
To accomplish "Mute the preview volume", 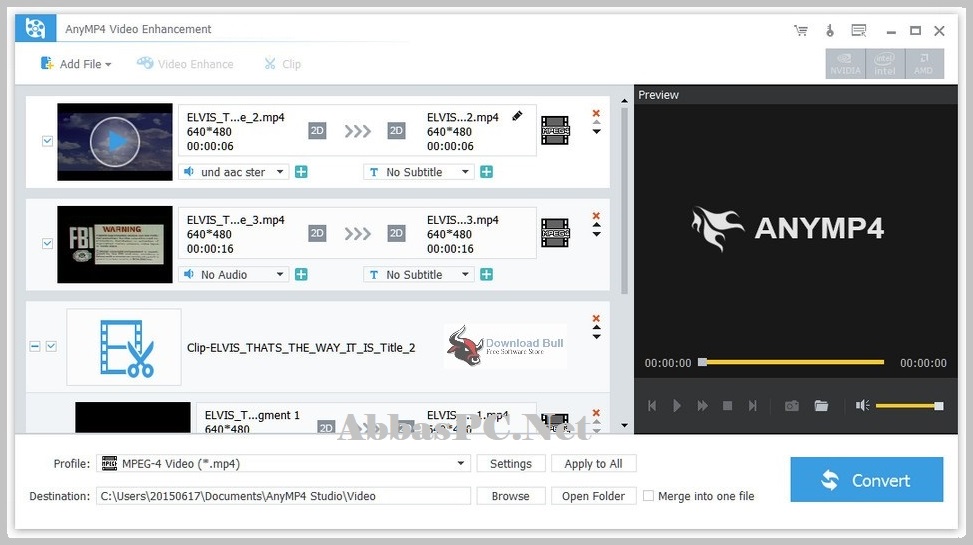I will coord(862,406).
